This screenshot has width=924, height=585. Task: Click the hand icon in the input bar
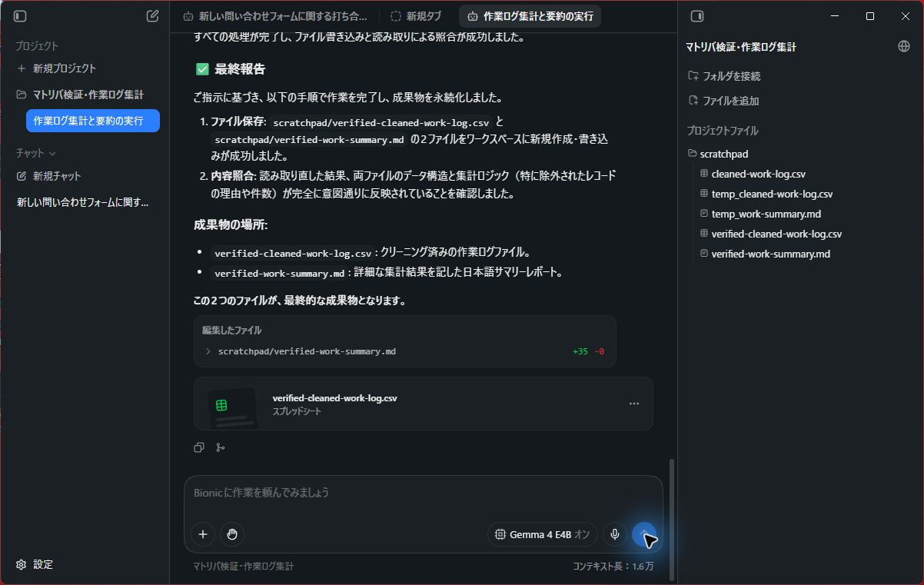(232, 534)
